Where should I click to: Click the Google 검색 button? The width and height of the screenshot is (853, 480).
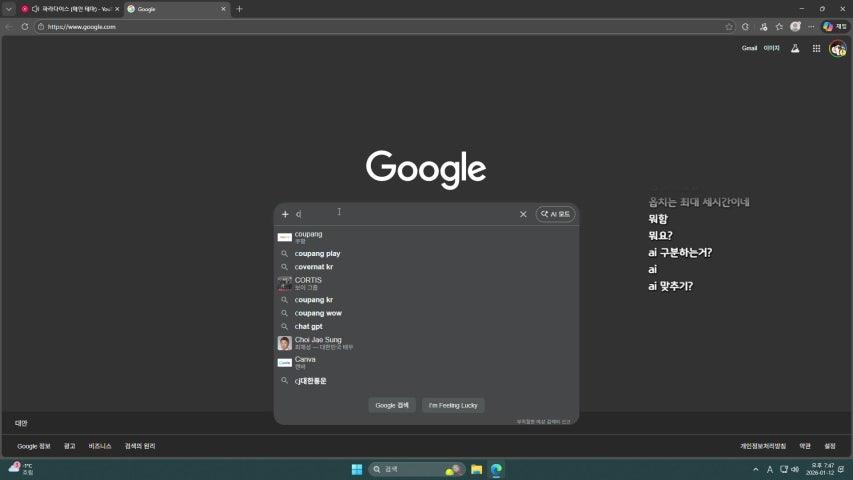392,405
